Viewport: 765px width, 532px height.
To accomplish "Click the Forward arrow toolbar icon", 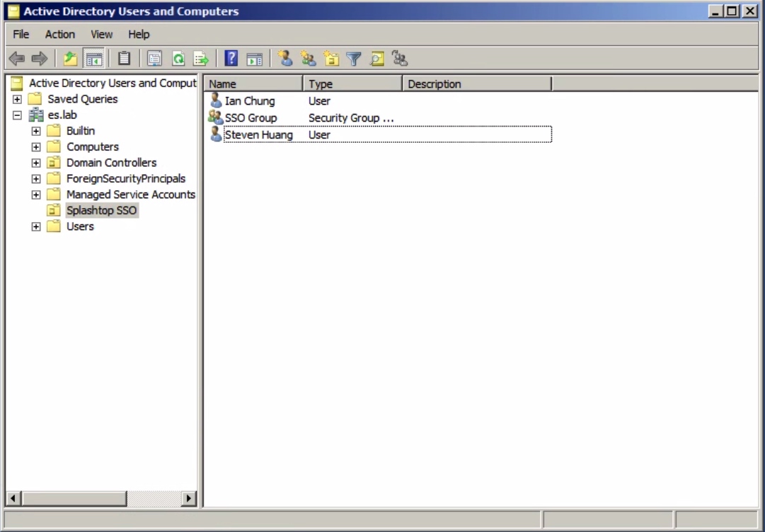I will 40,59.
